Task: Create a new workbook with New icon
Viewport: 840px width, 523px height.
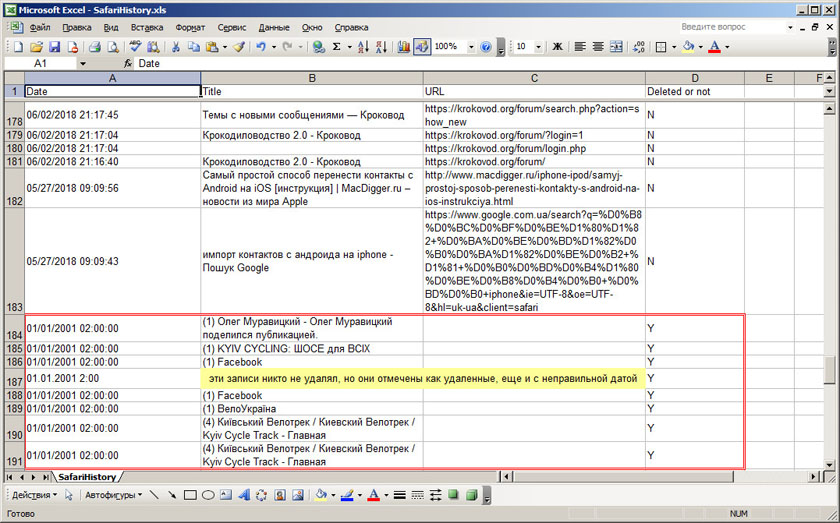Action: (x=19, y=47)
